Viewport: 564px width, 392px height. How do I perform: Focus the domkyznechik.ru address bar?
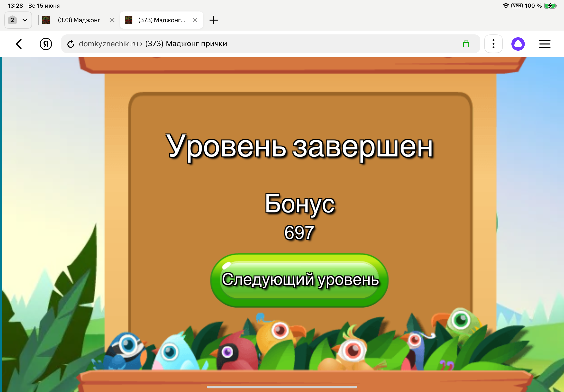(270, 44)
